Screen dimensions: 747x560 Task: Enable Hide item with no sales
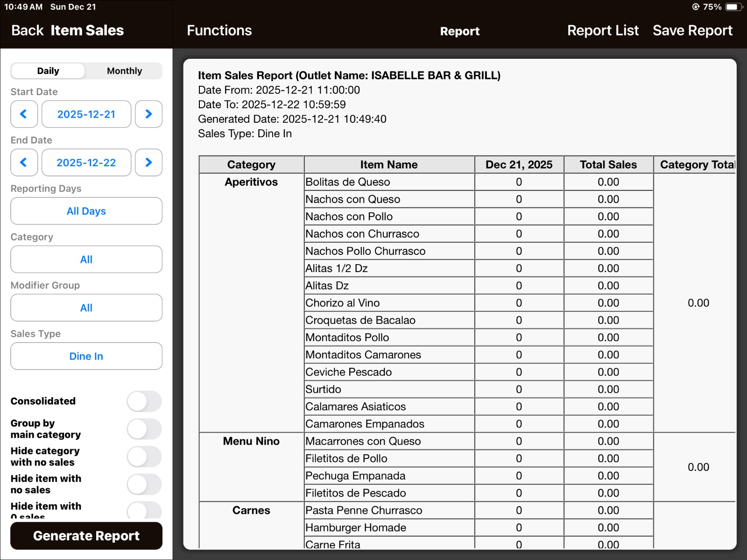[x=144, y=484]
